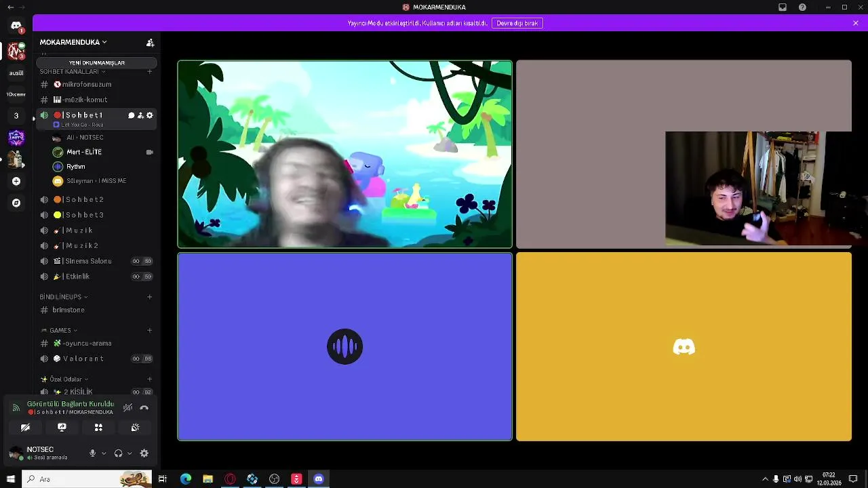Click the invite people icon beside server name

150,42
